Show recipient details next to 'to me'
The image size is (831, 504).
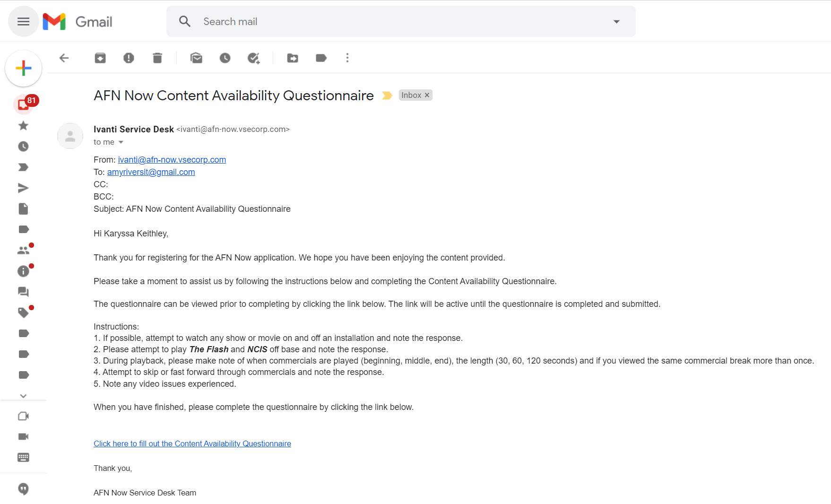(121, 142)
